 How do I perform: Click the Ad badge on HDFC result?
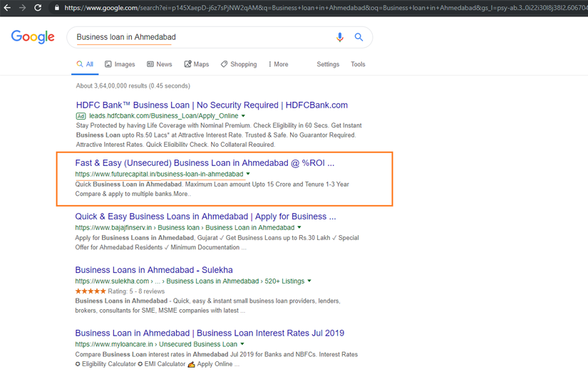pos(81,116)
